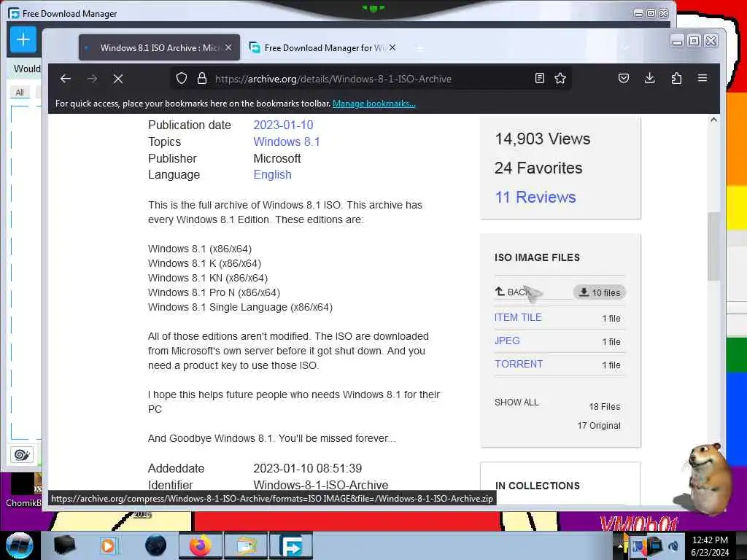Open Free Download Manager taskbar icon

(x=291, y=546)
